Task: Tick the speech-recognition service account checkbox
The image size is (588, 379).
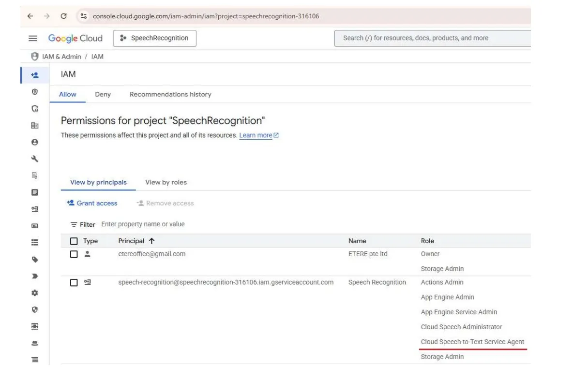Action: coord(74,283)
